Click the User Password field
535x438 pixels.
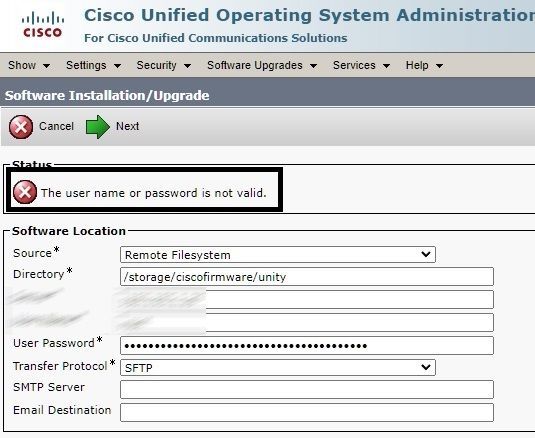coord(307,346)
